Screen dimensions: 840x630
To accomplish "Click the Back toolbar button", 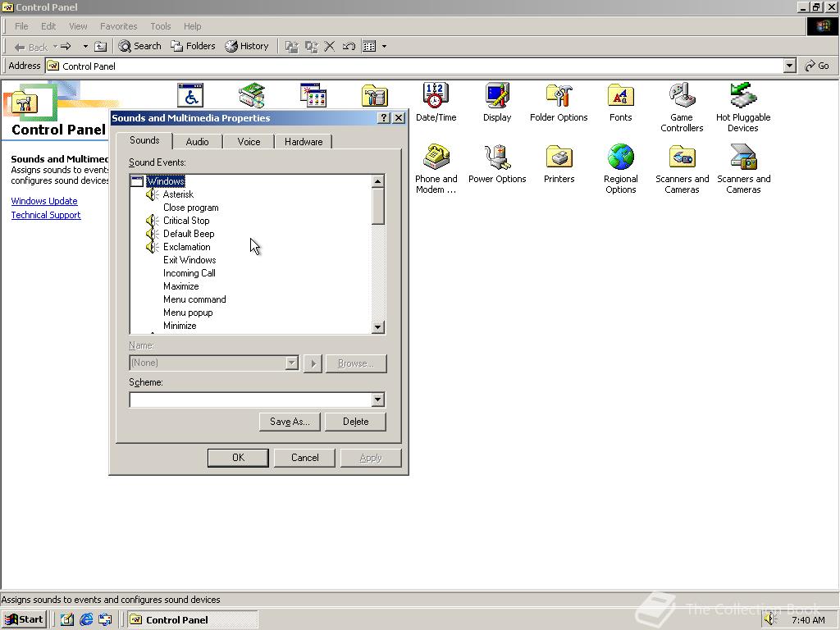I will click(x=31, y=47).
